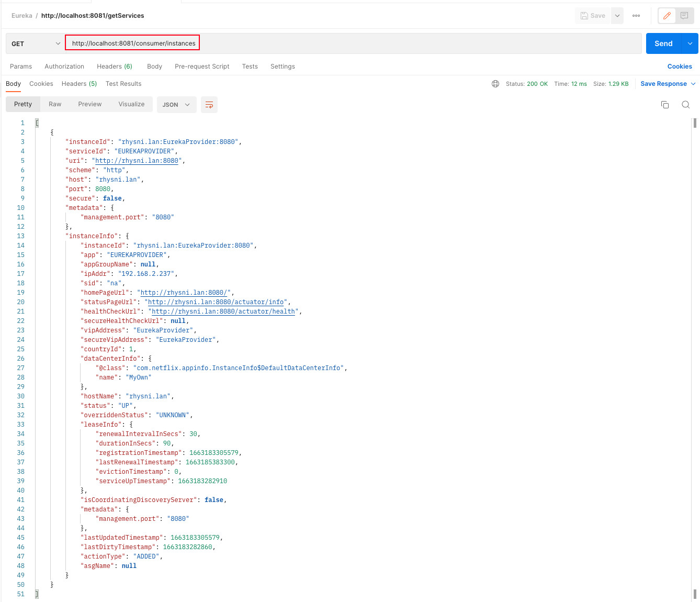Open the Test Results tab
The width and height of the screenshot is (700, 602).
(123, 84)
